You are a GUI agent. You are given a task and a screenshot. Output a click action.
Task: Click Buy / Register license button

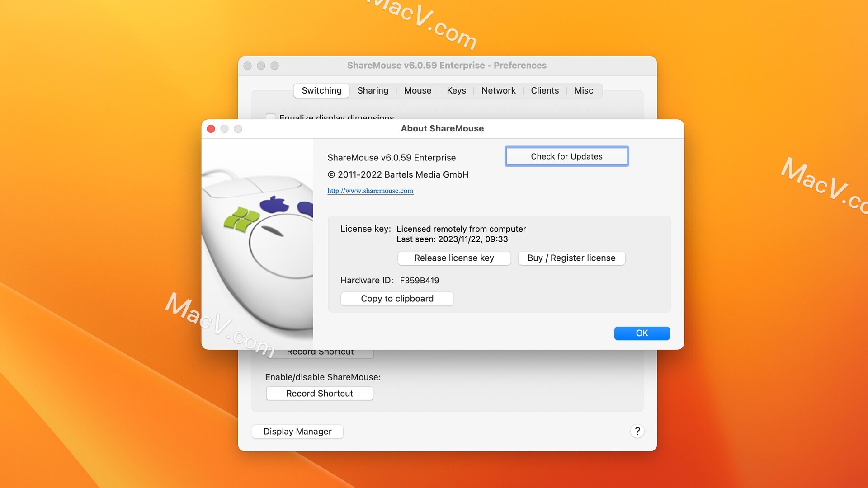click(x=571, y=258)
